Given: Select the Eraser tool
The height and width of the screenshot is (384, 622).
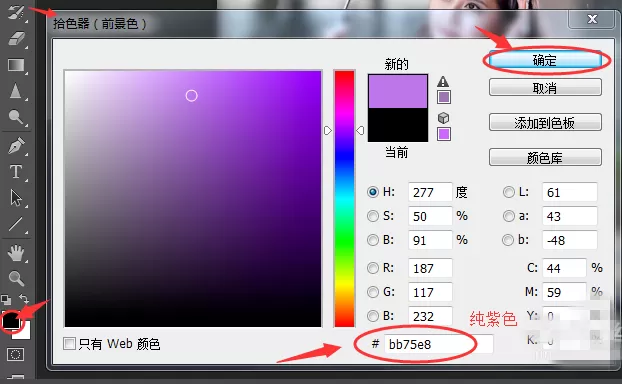Looking at the screenshot, I should 16,39.
